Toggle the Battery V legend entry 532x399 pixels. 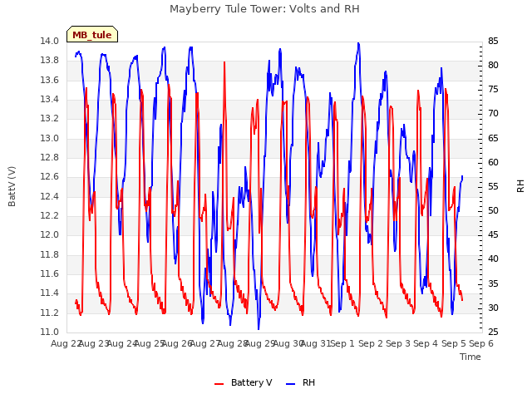(243, 382)
